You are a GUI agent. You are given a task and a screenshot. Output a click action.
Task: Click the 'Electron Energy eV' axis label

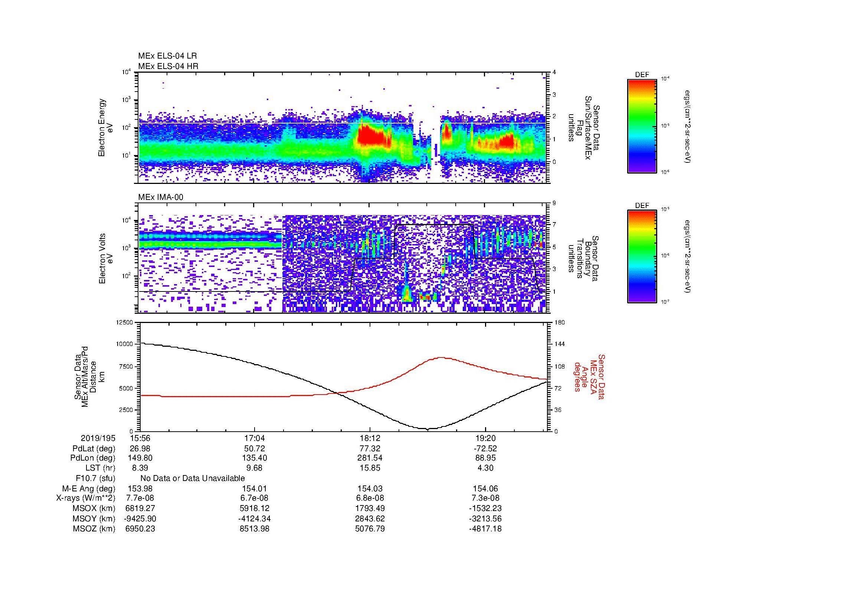pos(105,128)
